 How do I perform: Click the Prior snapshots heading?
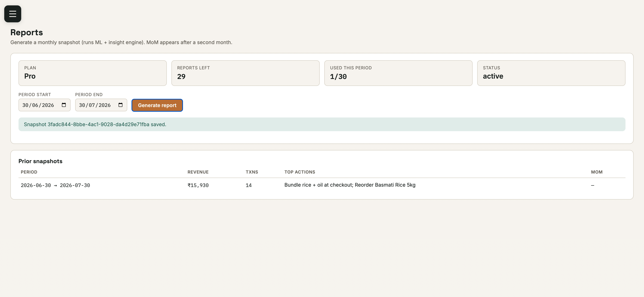[x=40, y=161]
